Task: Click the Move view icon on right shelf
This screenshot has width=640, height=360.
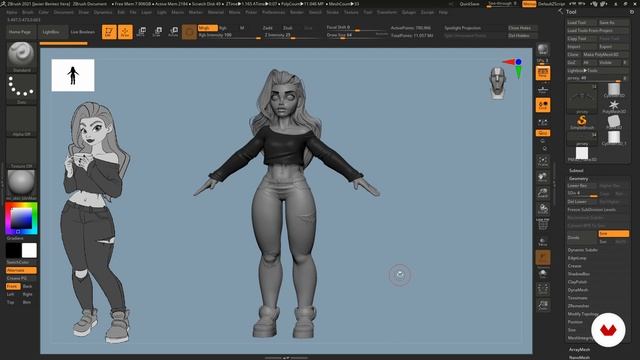Action: 543,177
